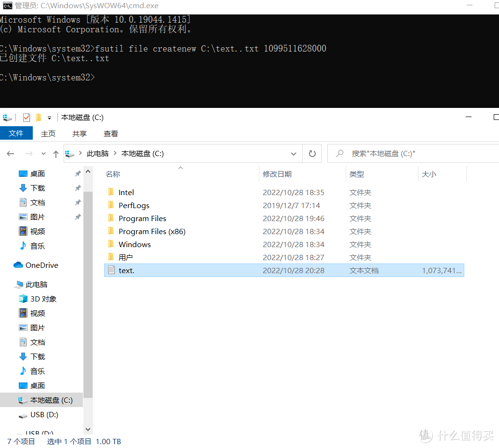
Task: Open the address bar history dropdown
Action: pos(294,154)
